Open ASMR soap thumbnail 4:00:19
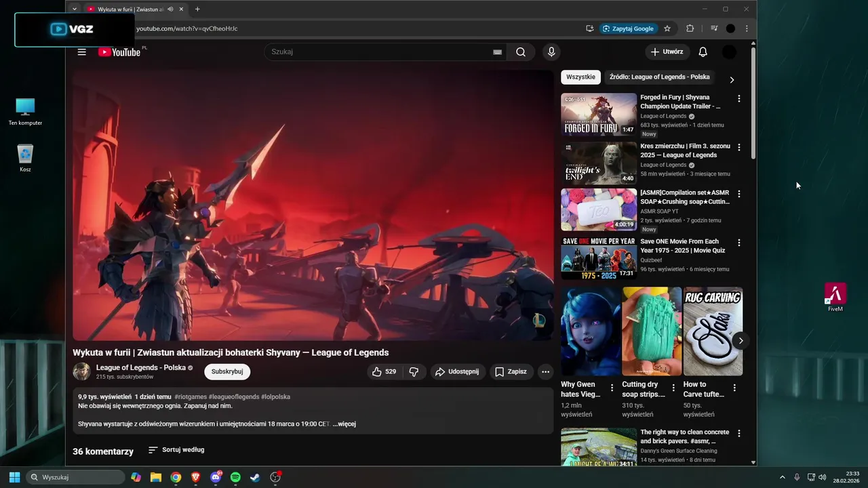 coord(599,210)
